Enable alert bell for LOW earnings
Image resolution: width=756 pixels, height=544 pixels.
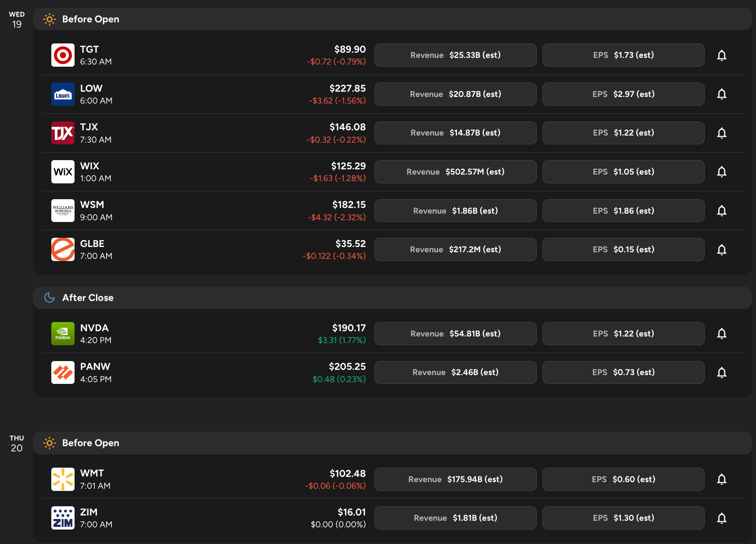(x=722, y=94)
